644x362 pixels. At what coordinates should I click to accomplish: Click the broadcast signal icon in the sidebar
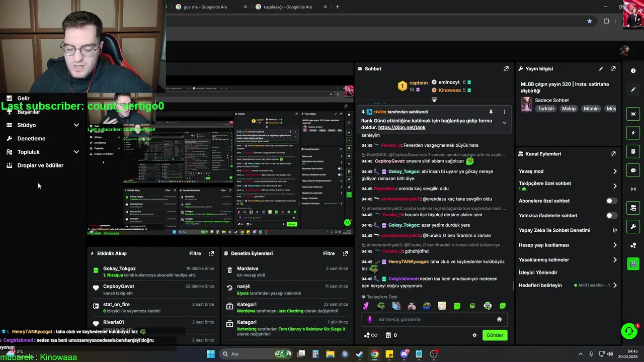(633, 189)
